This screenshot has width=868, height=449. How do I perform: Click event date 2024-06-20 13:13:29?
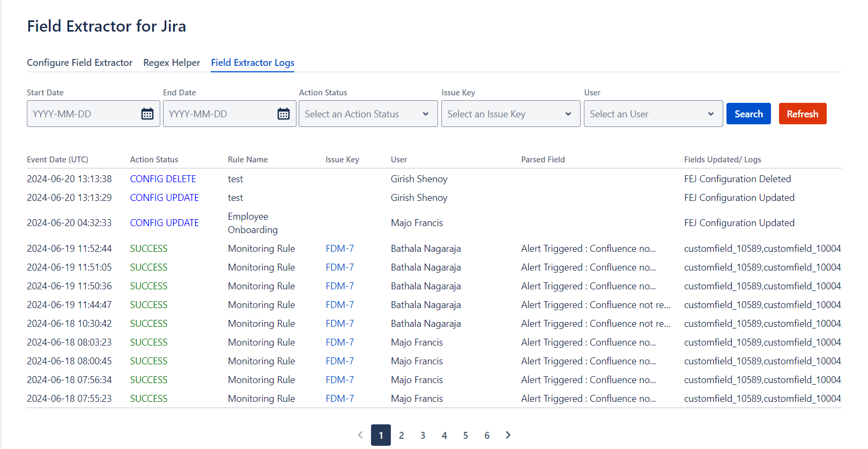point(70,198)
